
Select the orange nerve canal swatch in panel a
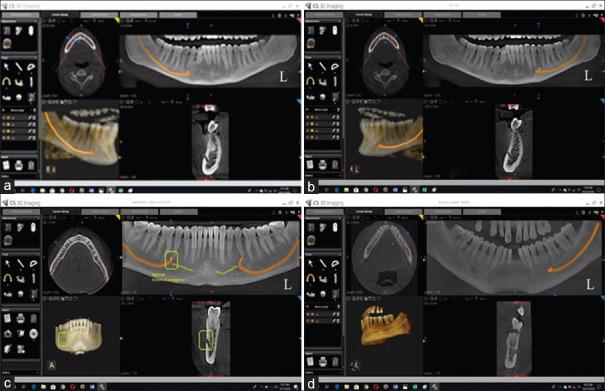pyautogui.click(x=8, y=118)
